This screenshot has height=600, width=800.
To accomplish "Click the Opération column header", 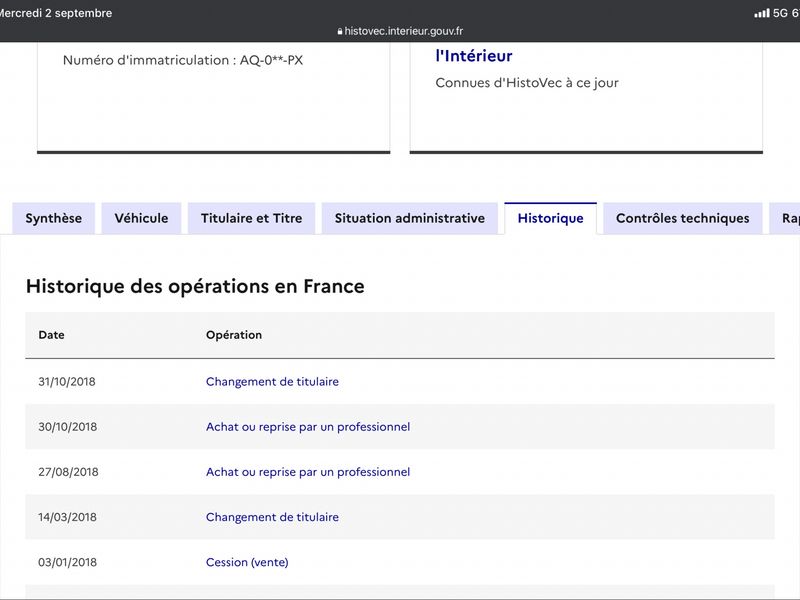I will 234,335.
